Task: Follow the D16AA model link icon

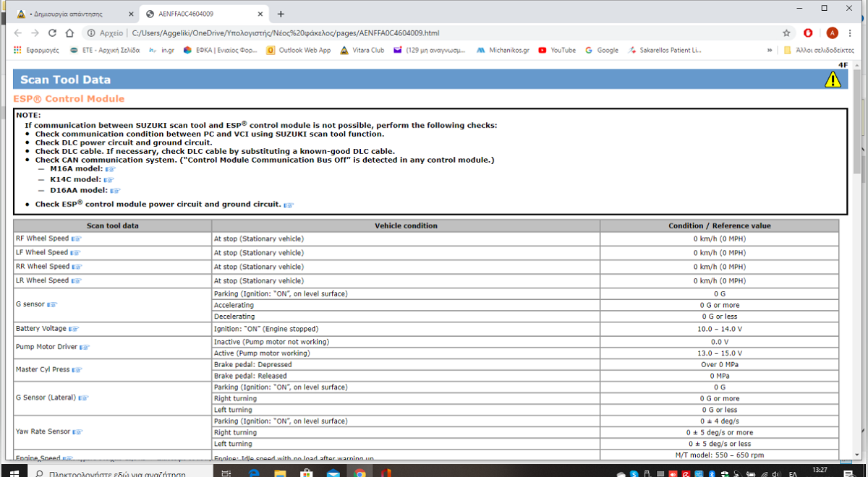Action: coord(115,191)
